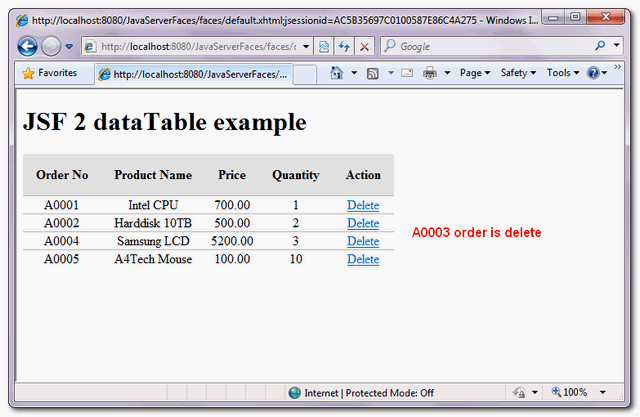Click the Stop loading X icon

[365, 47]
